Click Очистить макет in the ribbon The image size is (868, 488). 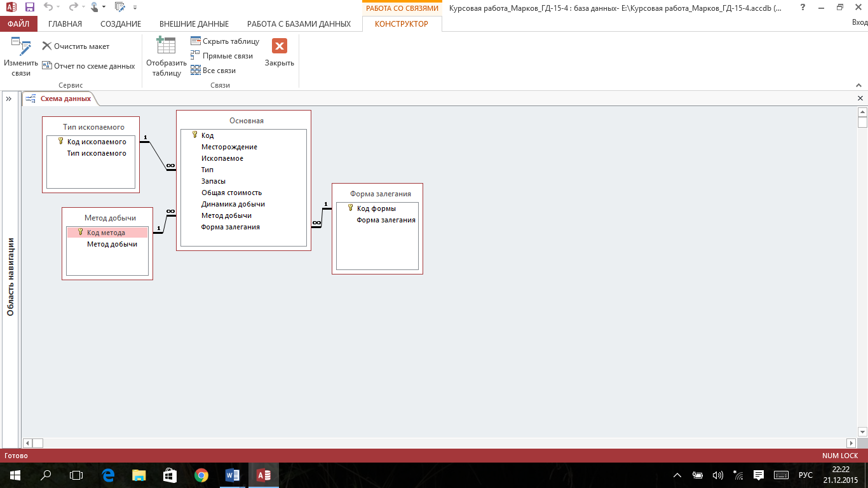click(x=76, y=46)
